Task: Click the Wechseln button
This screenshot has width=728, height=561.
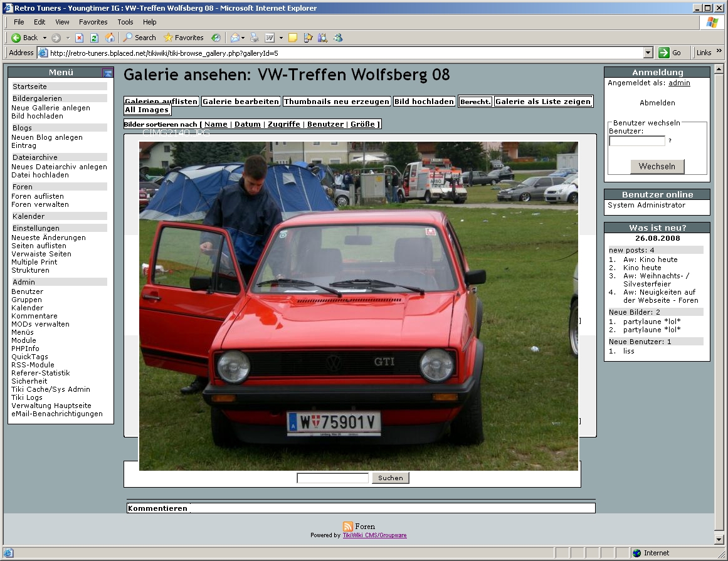Action: point(657,166)
